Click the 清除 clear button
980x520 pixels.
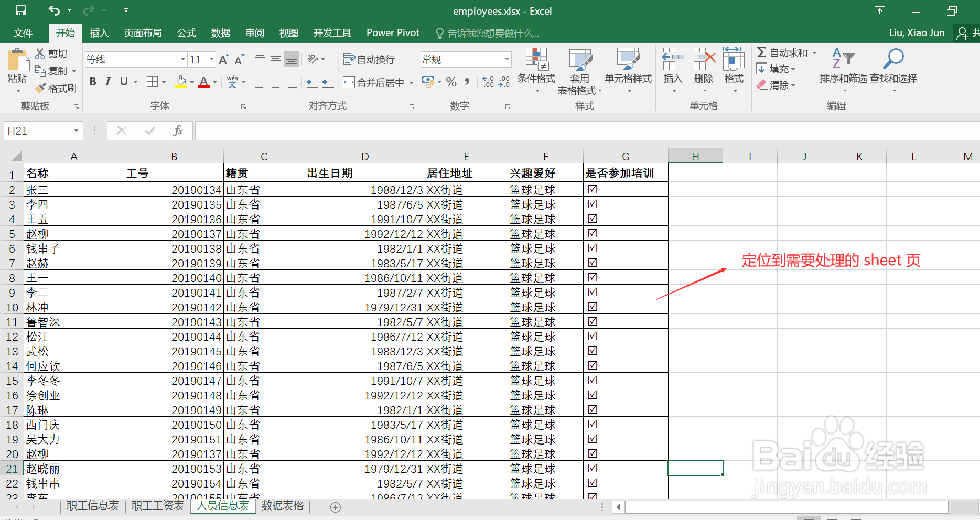click(x=776, y=85)
